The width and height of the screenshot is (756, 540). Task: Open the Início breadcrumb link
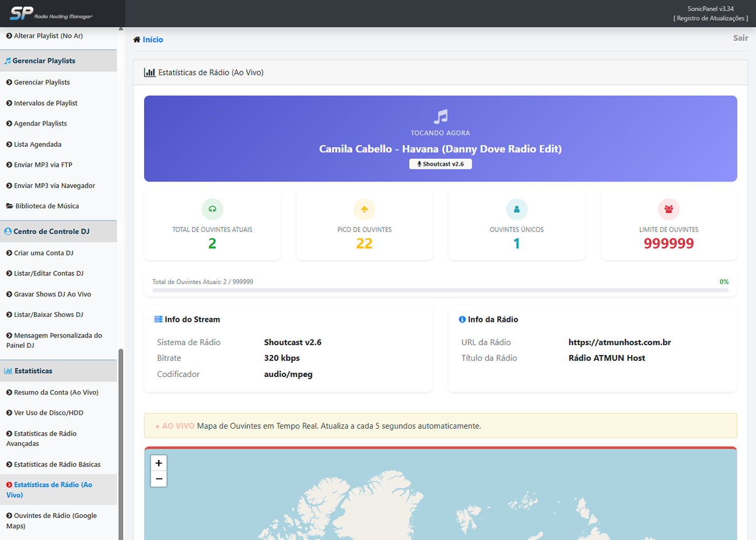click(153, 39)
